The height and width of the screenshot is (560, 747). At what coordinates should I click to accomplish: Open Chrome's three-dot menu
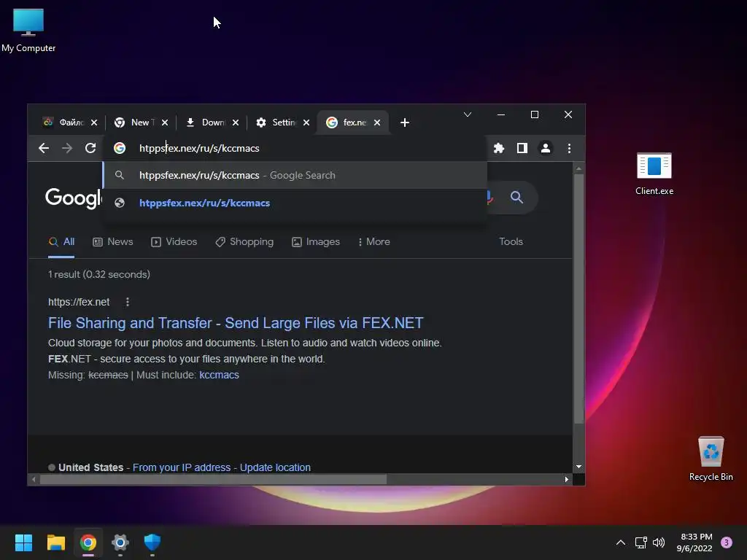[569, 148]
